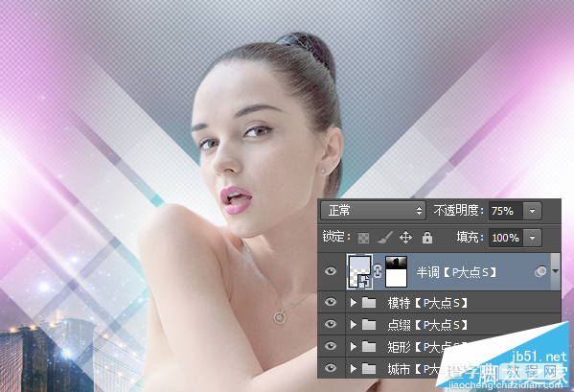
Task: Open the 正常 blend mode dropdown
Action: pos(373,211)
